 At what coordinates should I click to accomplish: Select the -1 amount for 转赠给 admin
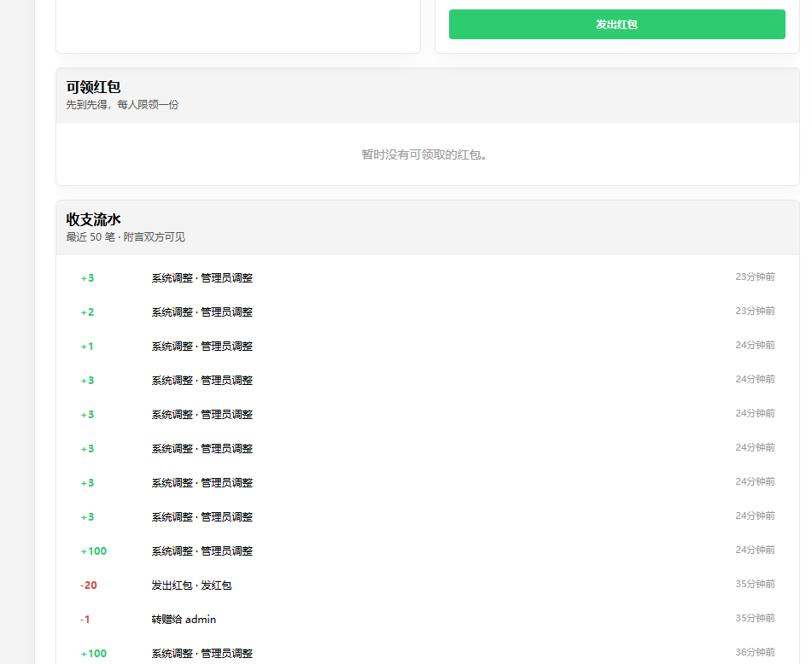85,620
